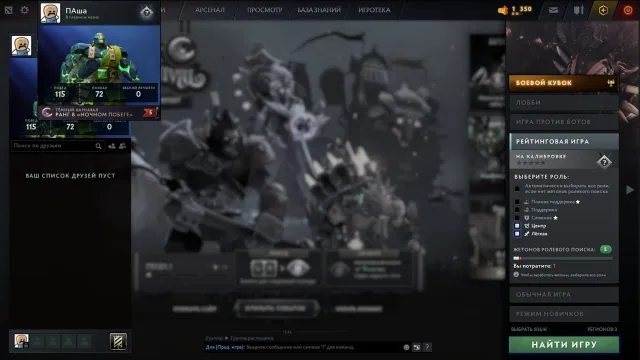Image resolution: width=640 pixels, height=360 pixels.
Task: Open the ИГРОТЕКА tab
Action: tap(374, 10)
